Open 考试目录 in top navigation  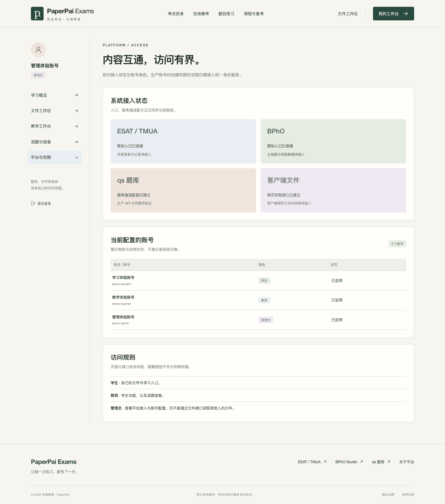tap(176, 14)
